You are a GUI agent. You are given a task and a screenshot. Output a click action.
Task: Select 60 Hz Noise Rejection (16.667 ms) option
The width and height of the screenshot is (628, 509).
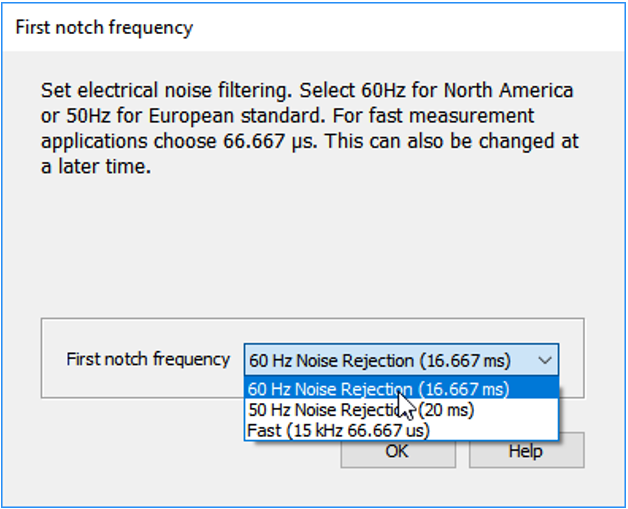(x=401, y=389)
